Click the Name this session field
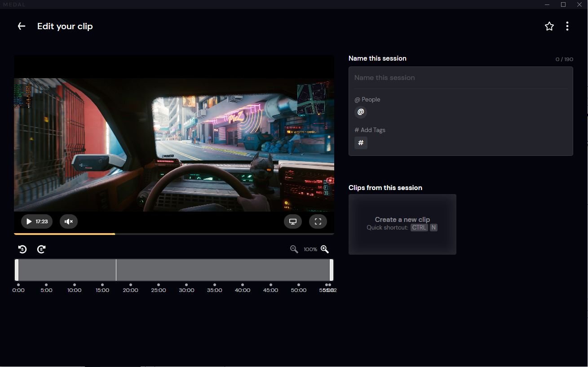 (461, 78)
